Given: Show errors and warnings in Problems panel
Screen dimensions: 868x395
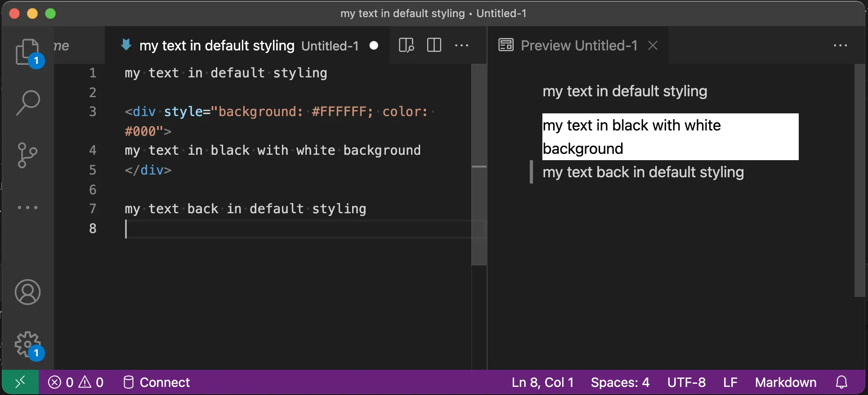Looking at the screenshot, I should tap(76, 382).
